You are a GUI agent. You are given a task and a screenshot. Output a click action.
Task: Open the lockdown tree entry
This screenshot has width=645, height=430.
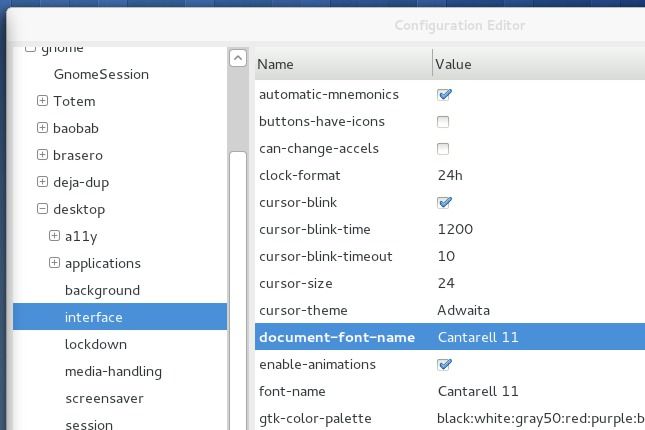(96, 344)
